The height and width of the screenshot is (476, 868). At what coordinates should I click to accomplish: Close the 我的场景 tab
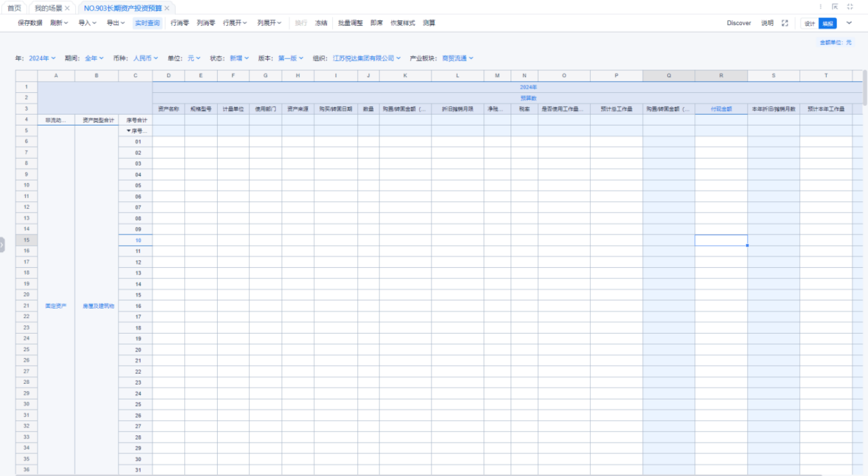click(67, 8)
